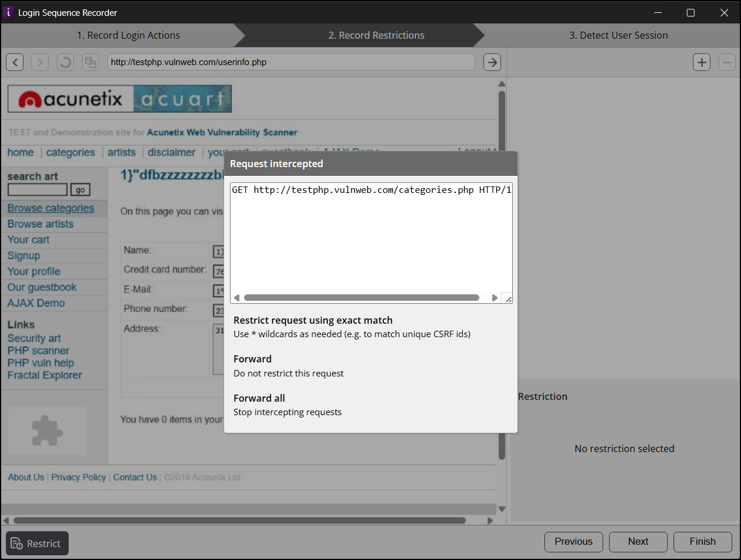Remove the selected restriction with the minus icon
This screenshot has height=560, width=741.
(x=727, y=62)
